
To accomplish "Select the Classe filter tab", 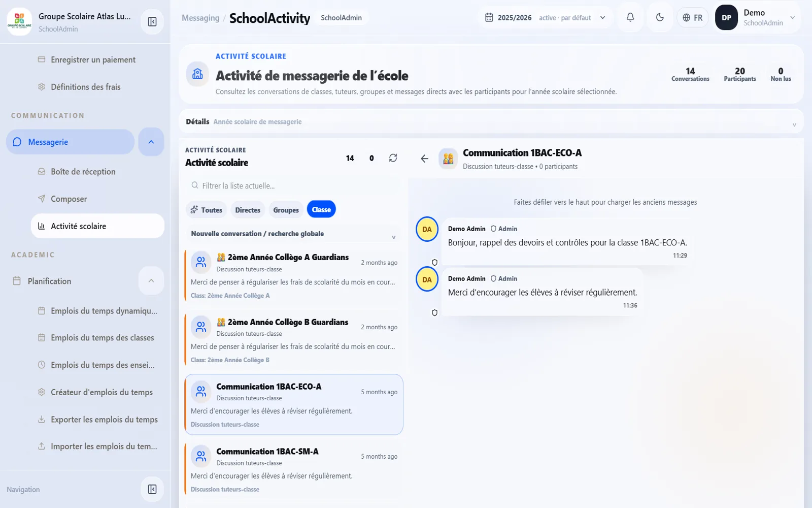I will (321, 209).
